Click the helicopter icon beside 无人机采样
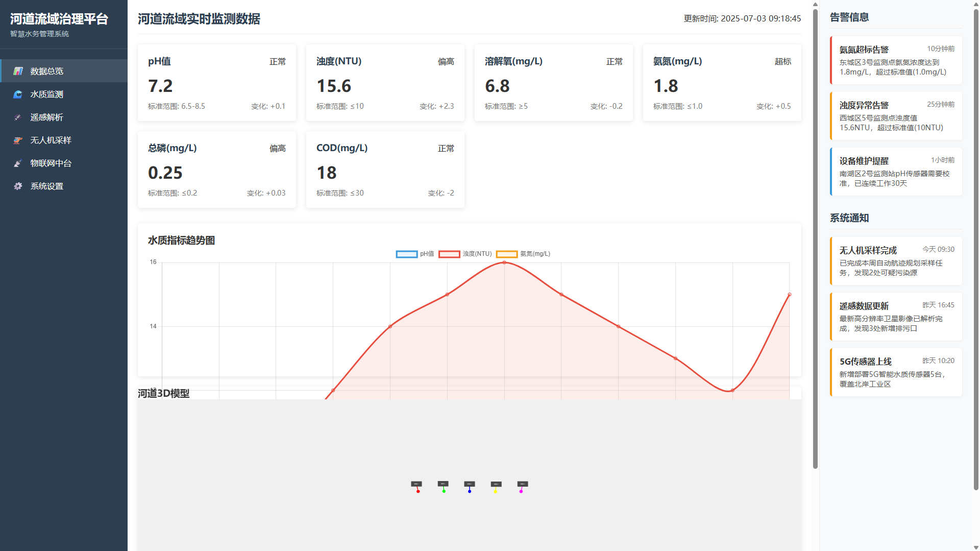Image resolution: width=980 pixels, height=551 pixels. click(18, 140)
